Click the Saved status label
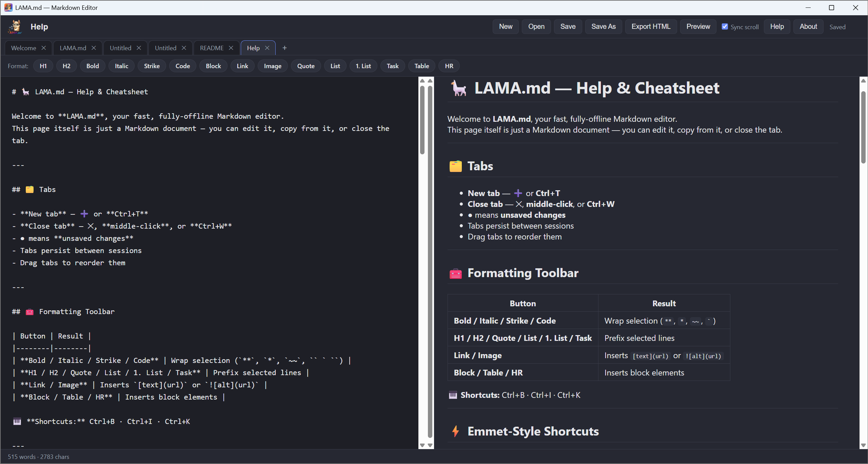Screen dimensions: 868x464 837,27
